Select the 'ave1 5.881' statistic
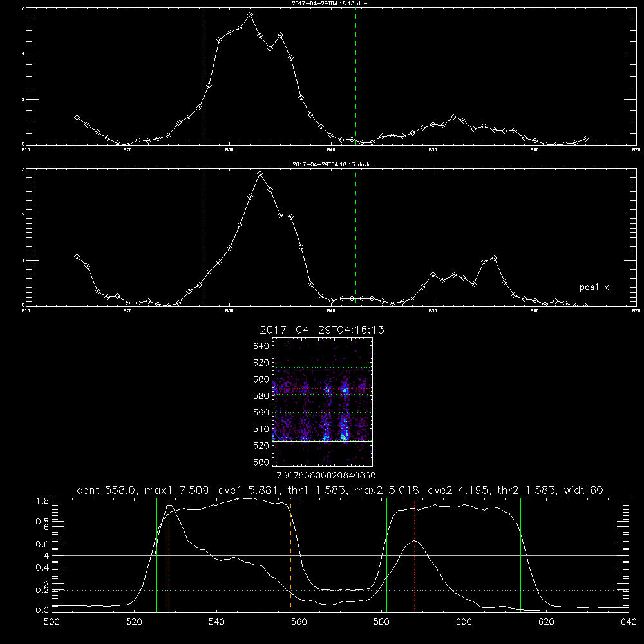Image resolution: width=644 pixels, height=644 pixels. [246, 490]
